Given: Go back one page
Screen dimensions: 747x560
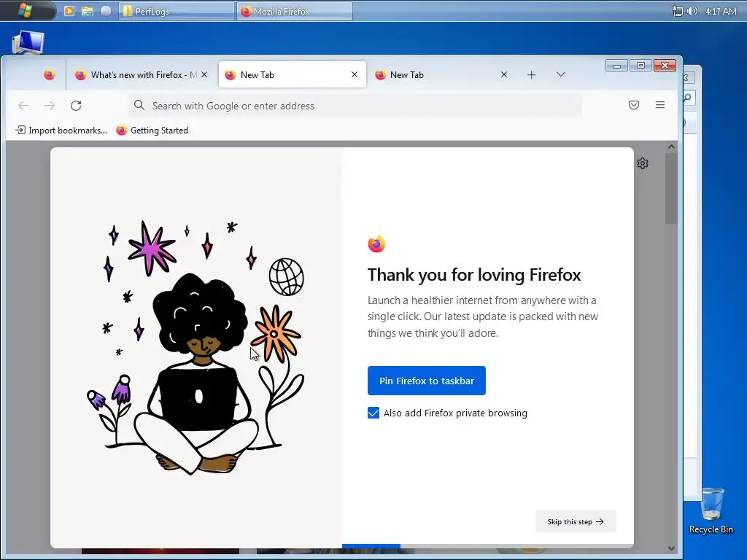Looking at the screenshot, I should coord(23,106).
